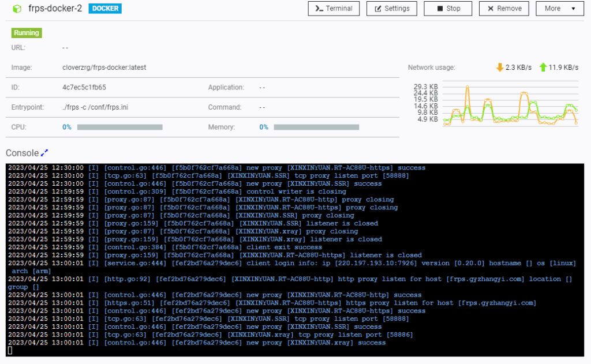
Task: Click the Entrypoint label
Action: point(28,107)
